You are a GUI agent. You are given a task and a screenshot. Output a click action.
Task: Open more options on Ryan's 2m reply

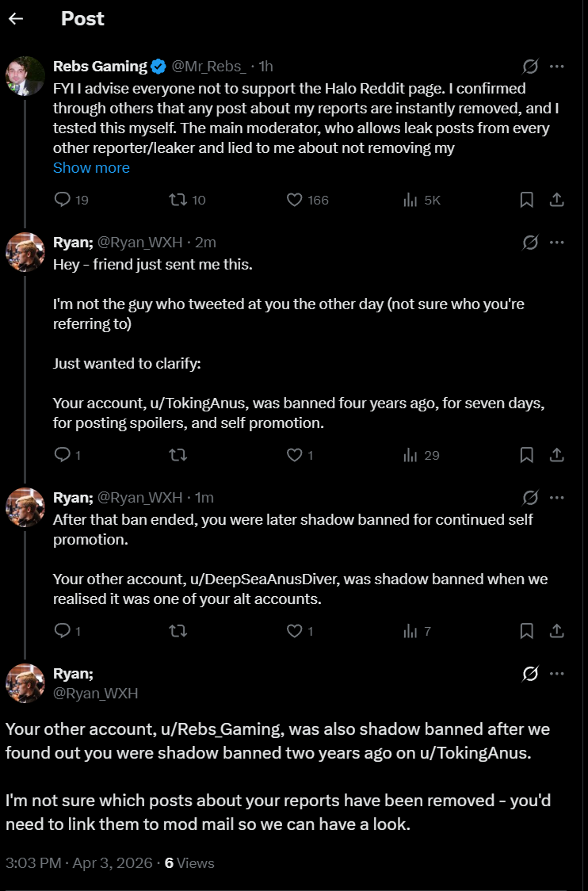(x=557, y=243)
